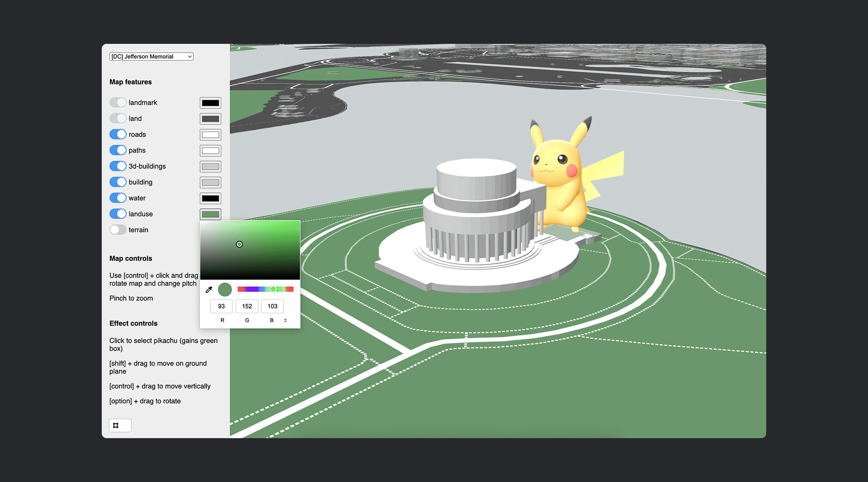The image size is (868, 482).
Task: Open the landmark color swatch
Action: (210, 103)
